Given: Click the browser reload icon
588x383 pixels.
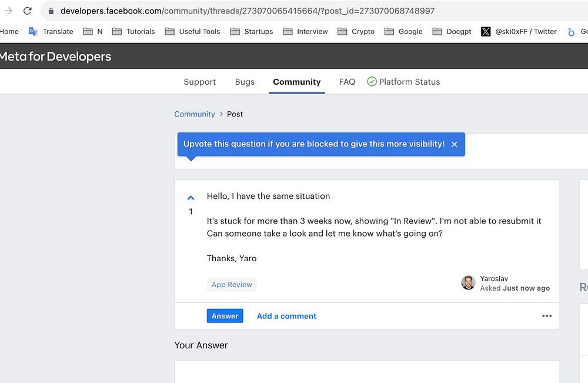Looking at the screenshot, I should (x=27, y=11).
